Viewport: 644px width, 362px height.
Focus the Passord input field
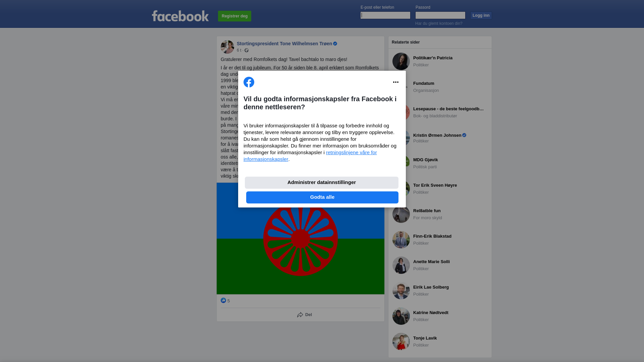click(x=440, y=15)
